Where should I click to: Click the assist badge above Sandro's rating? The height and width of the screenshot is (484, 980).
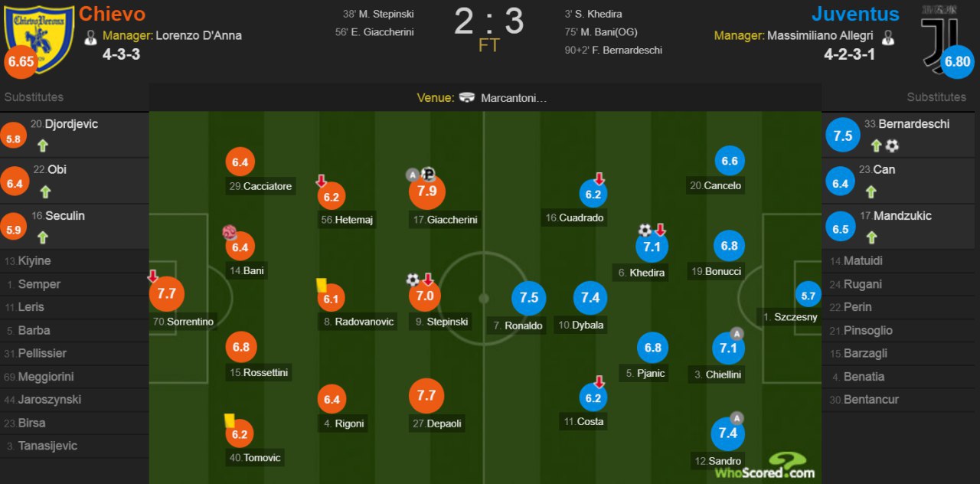click(x=737, y=418)
